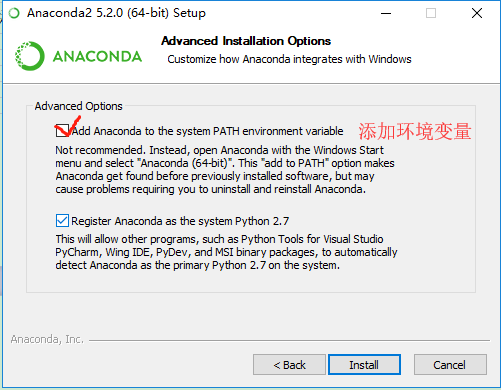Click the green Anaconda ring logo
This screenshot has width=501, height=390.
(30, 56)
